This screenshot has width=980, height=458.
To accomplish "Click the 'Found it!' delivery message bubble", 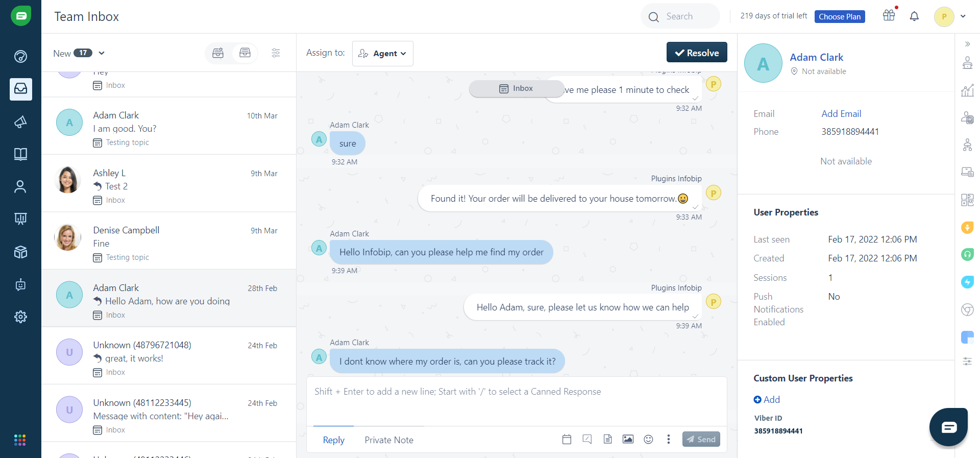I will click(x=560, y=198).
